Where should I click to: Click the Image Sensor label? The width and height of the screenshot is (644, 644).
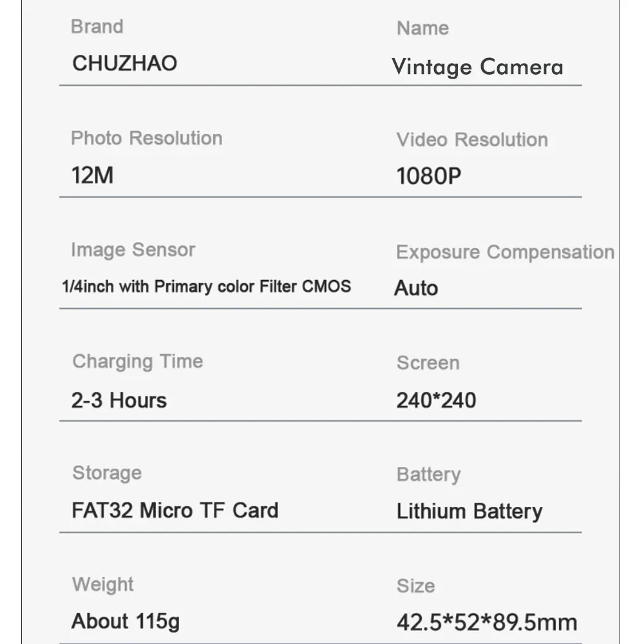[x=133, y=250]
